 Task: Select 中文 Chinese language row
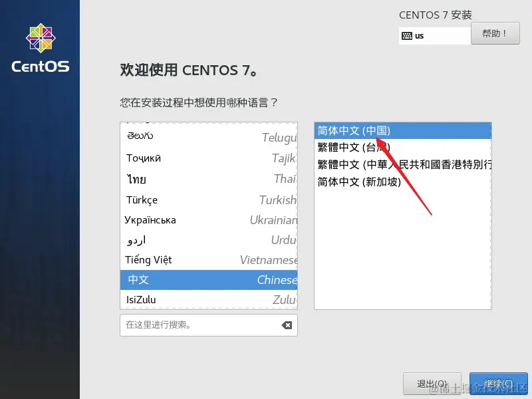click(x=209, y=280)
